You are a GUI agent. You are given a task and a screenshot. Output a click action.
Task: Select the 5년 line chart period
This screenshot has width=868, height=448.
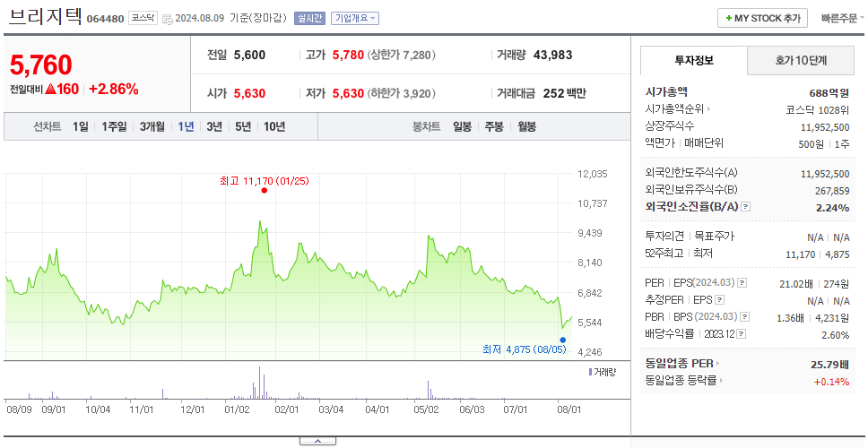tap(243, 126)
